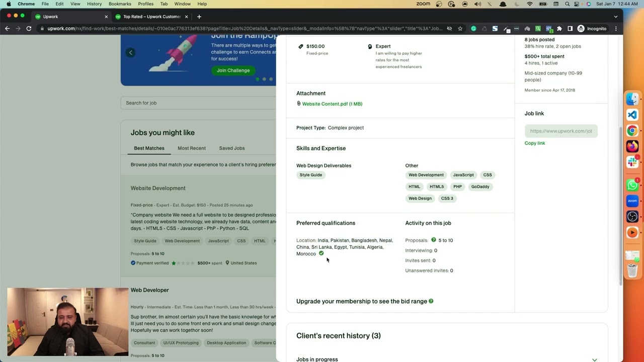Click the green magnifier extension icon
Image resolution: width=644 pixels, height=362 pixels.
coord(538,29)
